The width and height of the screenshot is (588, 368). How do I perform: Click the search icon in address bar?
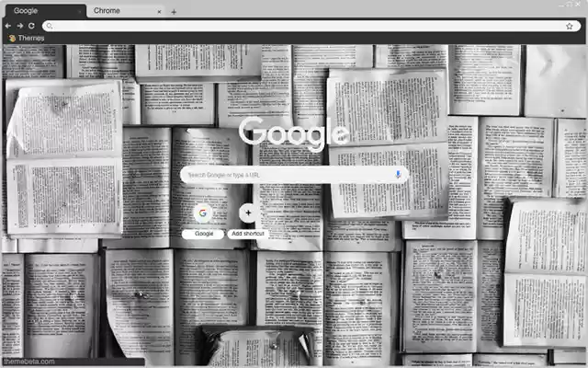(50, 26)
